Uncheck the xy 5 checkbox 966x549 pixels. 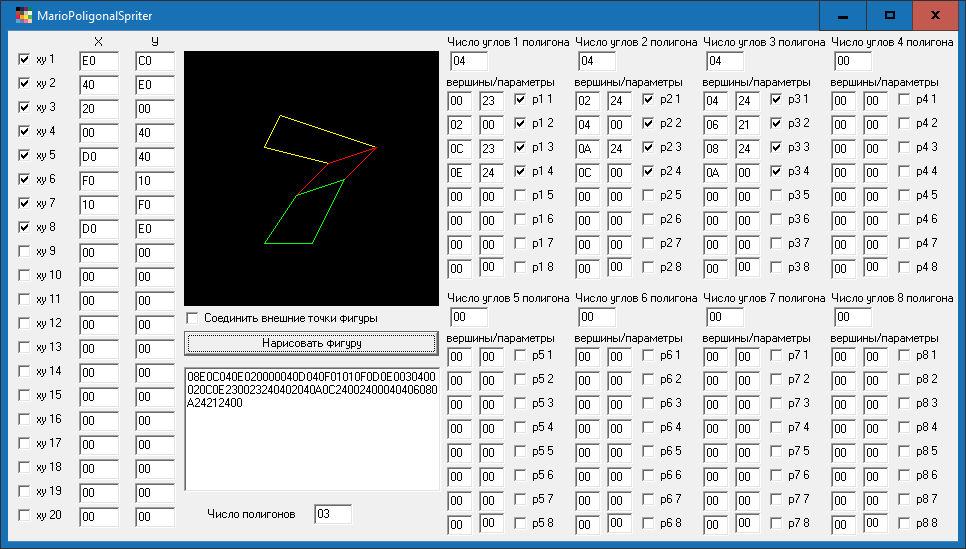point(24,155)
